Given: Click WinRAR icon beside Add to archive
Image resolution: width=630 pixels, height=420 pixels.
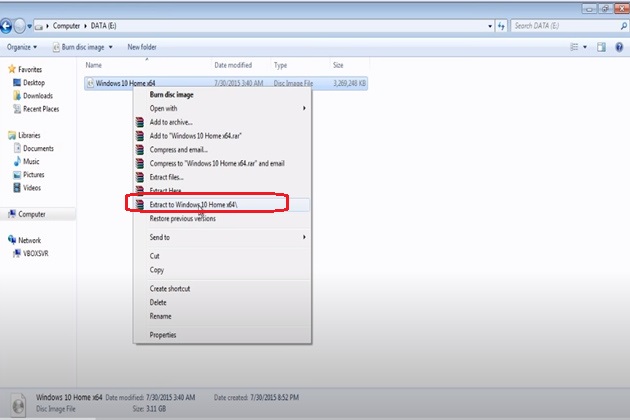Looking at the screenshot, I should 140,122.
